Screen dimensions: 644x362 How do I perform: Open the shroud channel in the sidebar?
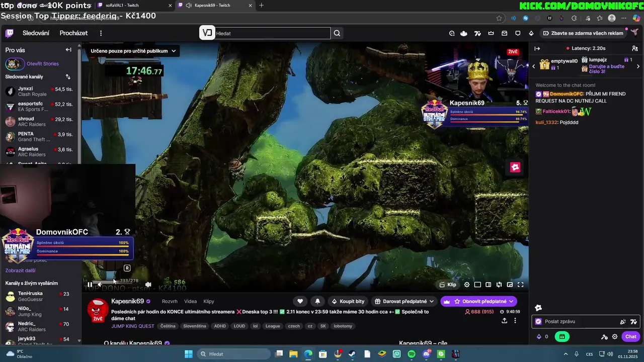pos(39,122)
